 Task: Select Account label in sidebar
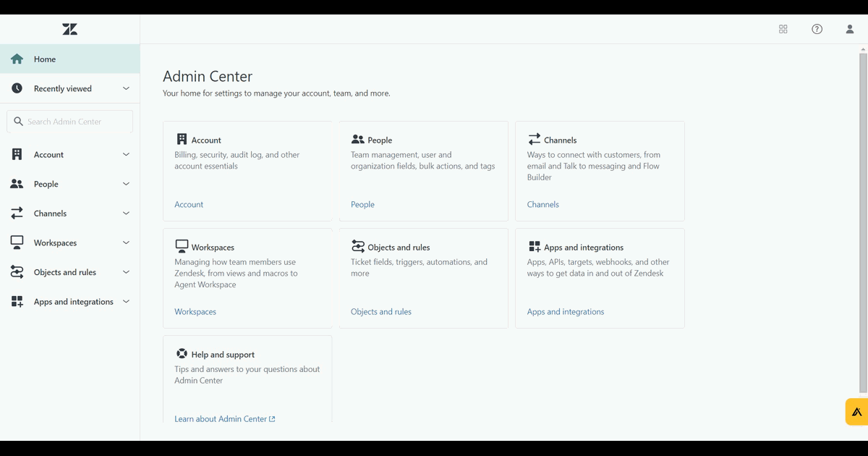point(48,155)
